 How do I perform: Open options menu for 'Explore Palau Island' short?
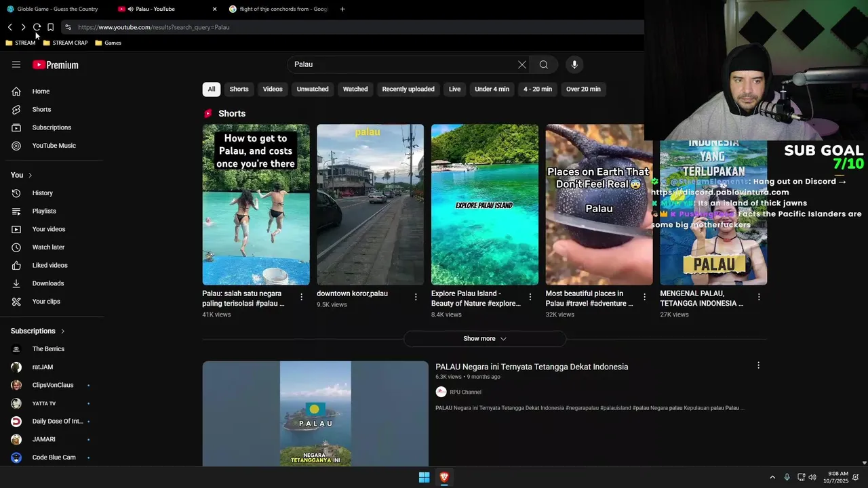530,297
